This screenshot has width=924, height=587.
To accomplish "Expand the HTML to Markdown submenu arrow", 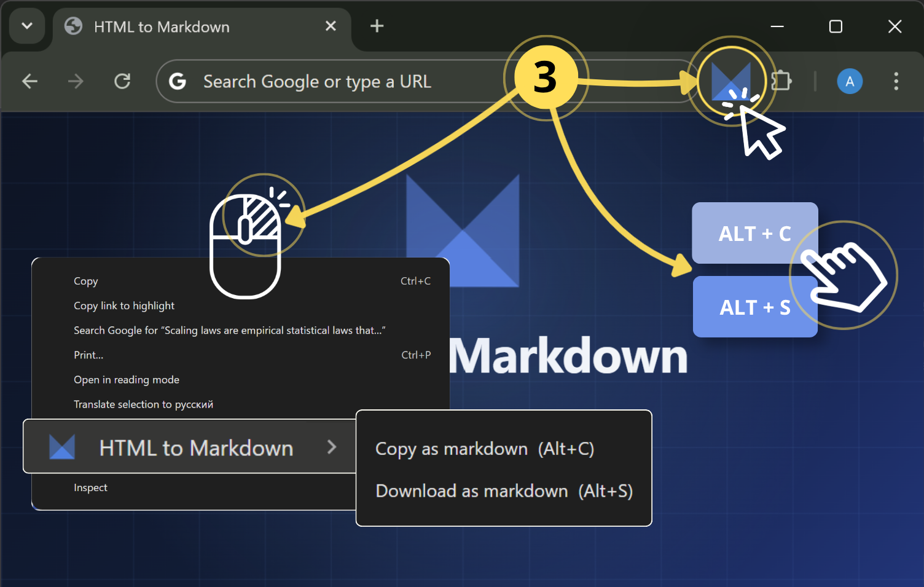I will click(x=332, y=447).
